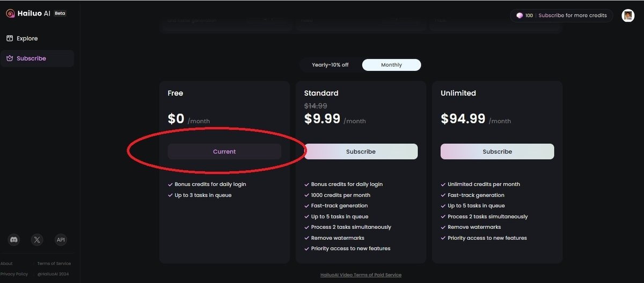Click the Current plan button

pos(224,151)
